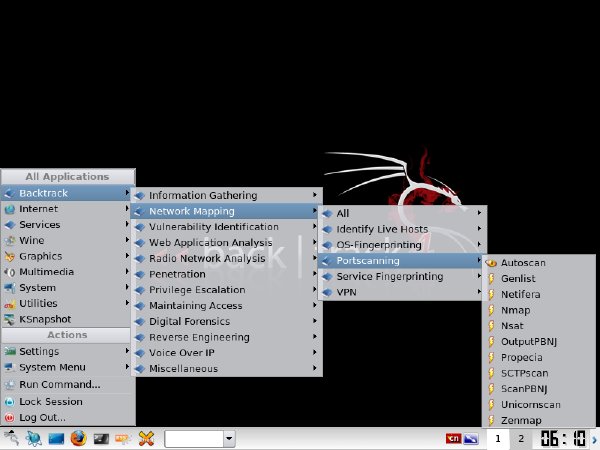
Task: Click Lock Session
Action: (x=67, y=401)
